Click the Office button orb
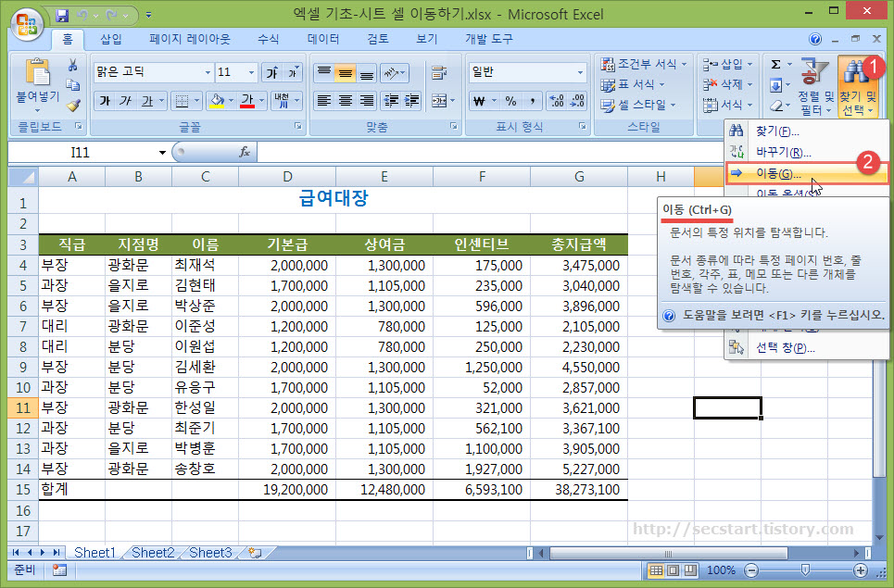 (27, 24)
